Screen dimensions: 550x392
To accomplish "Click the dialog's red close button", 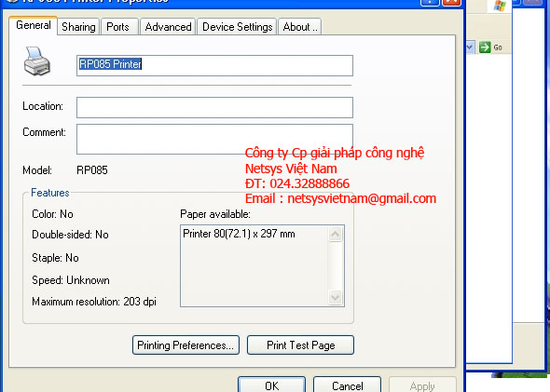I will [451, 2].
